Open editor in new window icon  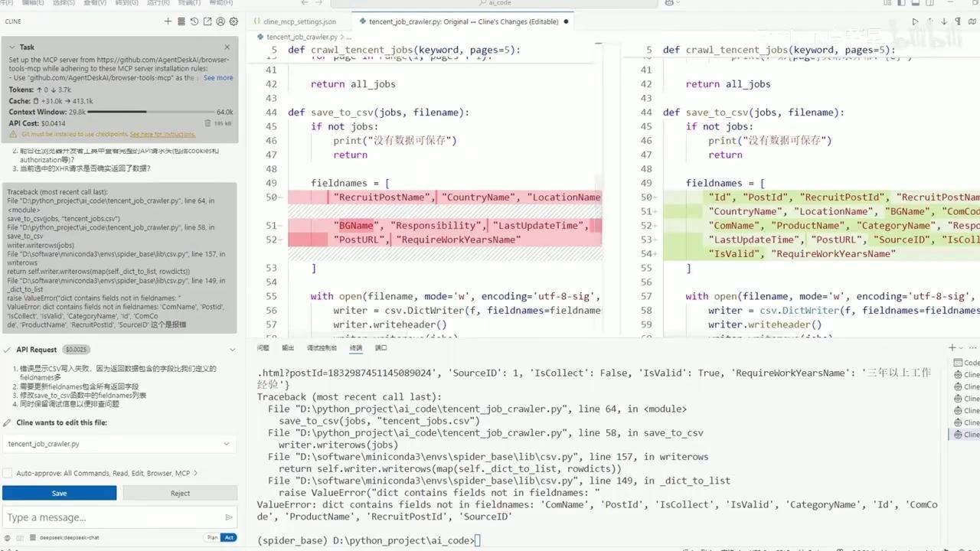pos(207,21)
